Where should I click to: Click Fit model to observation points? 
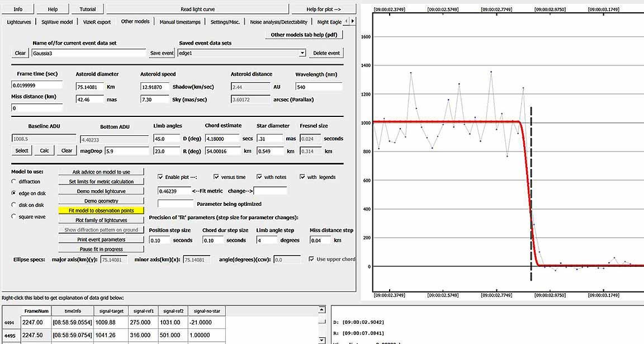[x=101, y=211]
